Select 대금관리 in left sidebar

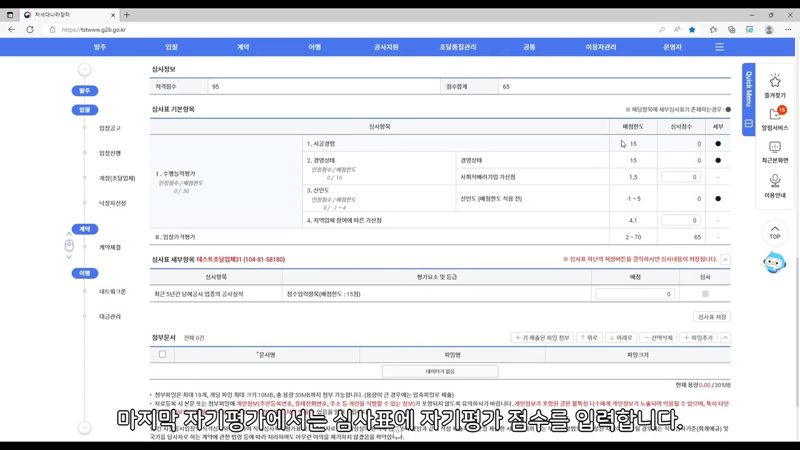[110, 316]
